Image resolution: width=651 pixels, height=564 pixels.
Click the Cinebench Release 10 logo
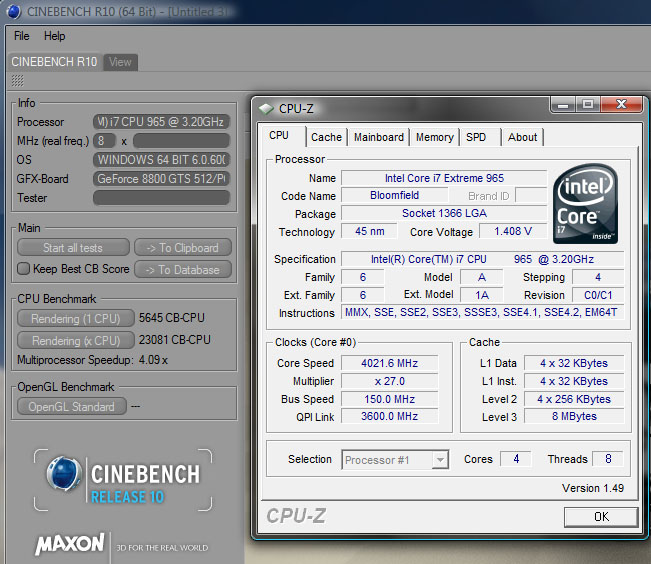point(123,480)
